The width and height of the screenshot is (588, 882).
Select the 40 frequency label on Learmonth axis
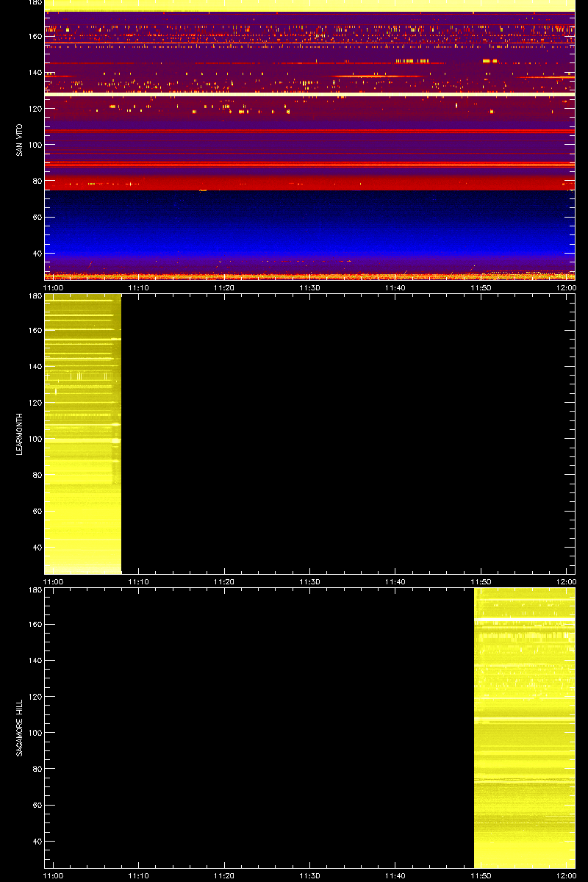click(x=37, y=548)
